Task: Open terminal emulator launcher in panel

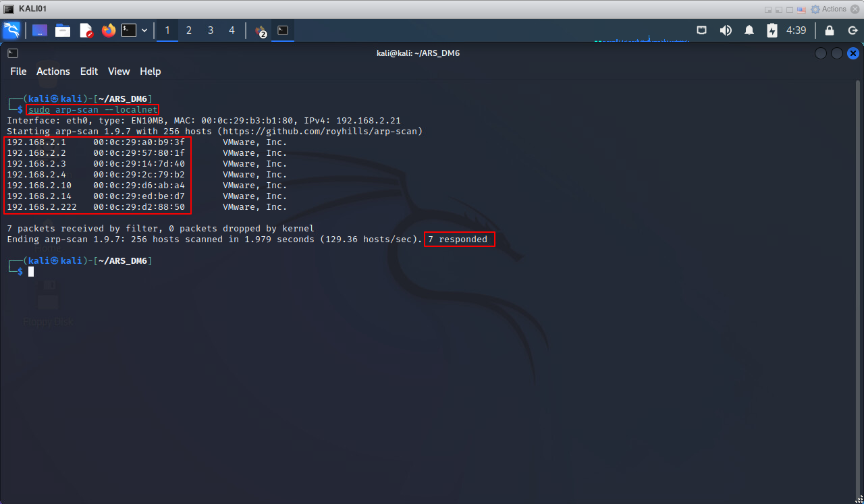Action: [129, 30]
